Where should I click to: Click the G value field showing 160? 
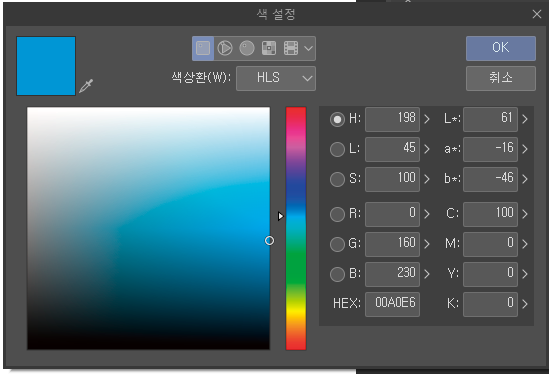[x=392, y=244]
